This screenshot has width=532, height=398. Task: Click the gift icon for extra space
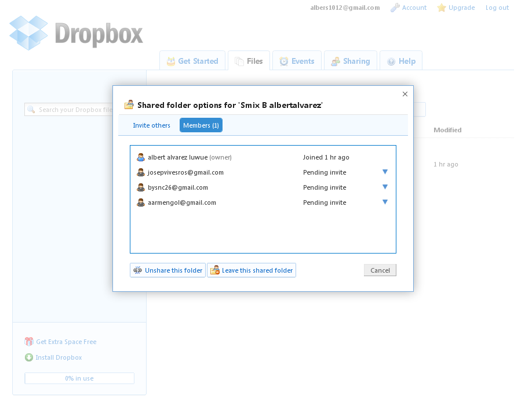[x=29, y=342]
